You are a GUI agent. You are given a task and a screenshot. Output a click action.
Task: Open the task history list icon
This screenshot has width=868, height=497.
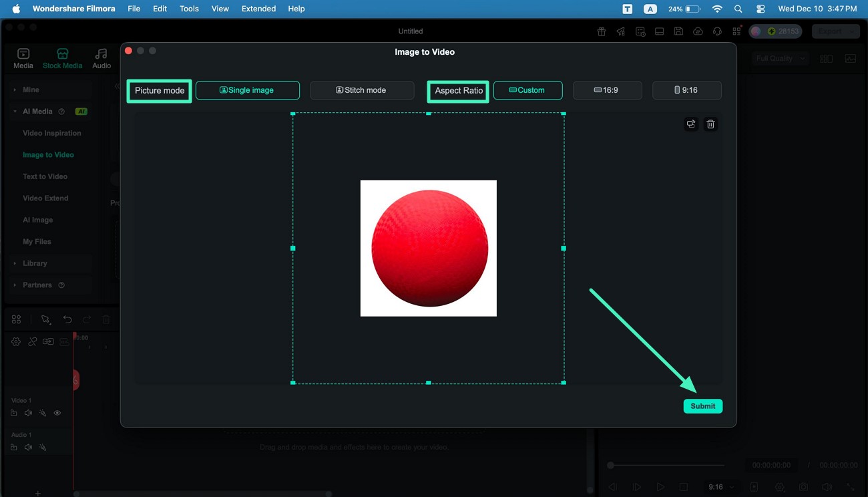(640, 31)
